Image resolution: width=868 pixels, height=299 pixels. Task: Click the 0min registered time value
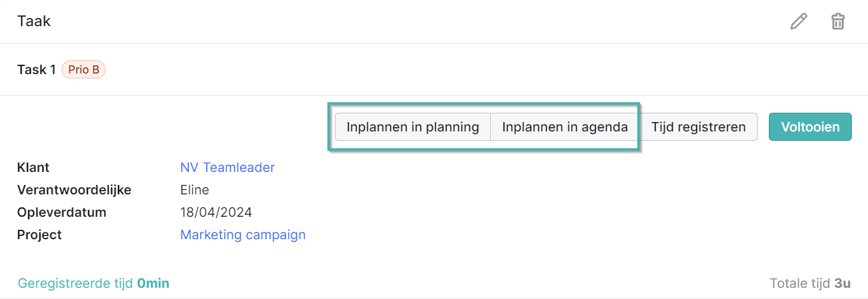click(153, 283)
